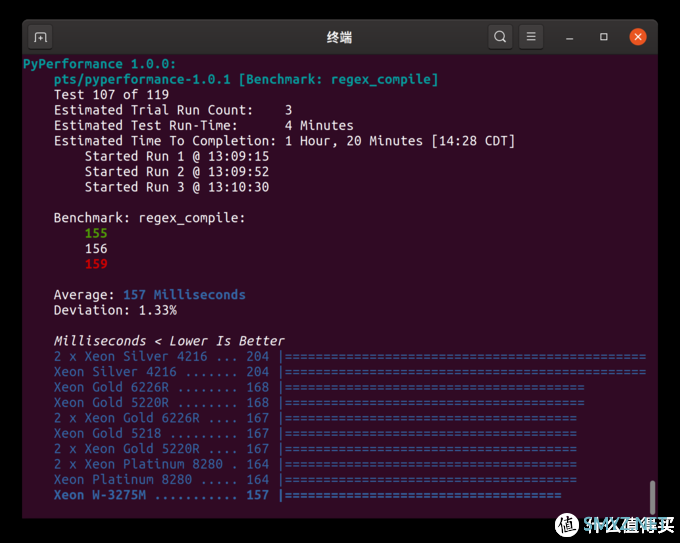Viewport: 680px width, 543px height.
Task: Click 'Milliseconds < Lower Is Better' text
Action: tap(169, 341)
